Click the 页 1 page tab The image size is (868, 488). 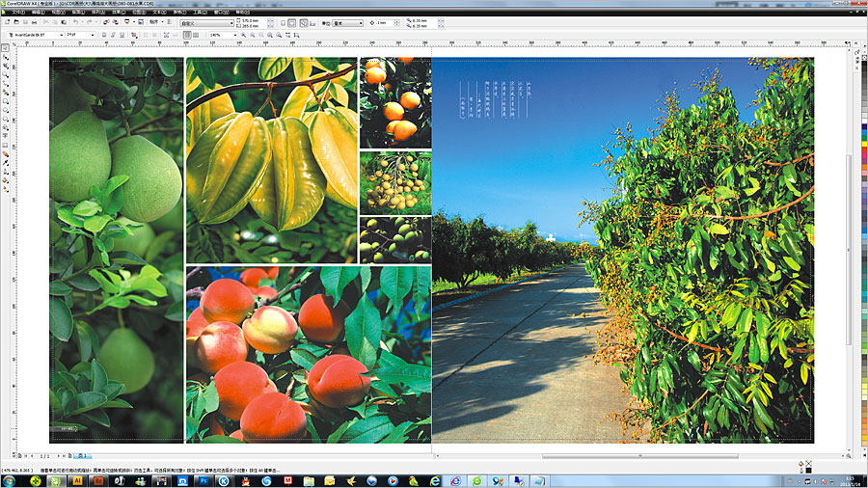[81, 454]
